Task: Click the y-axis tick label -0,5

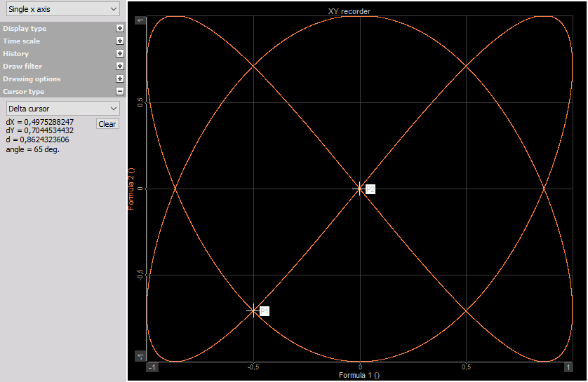Action: point(140,275)
